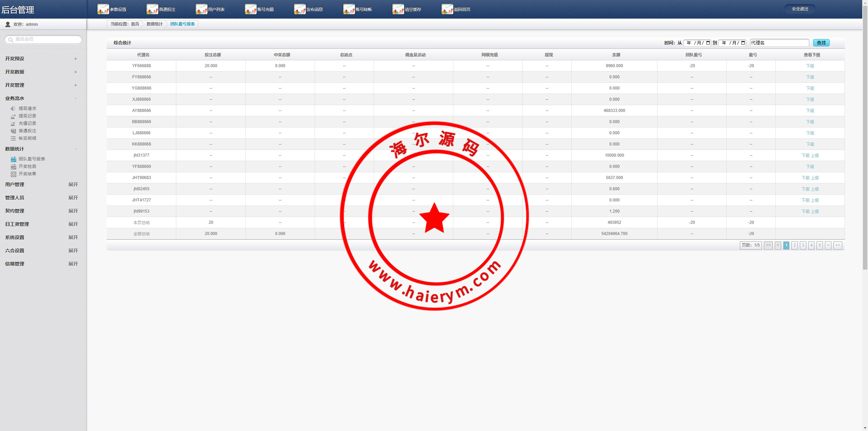Open 充值记录 sidebar item icon
Screen dimensions: 868x431
coord(13,123)
